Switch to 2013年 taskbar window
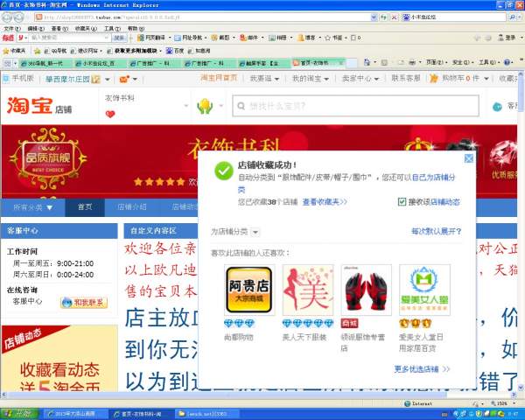The width and height of the screenshot is (525, 420). [x=75, y=414]
